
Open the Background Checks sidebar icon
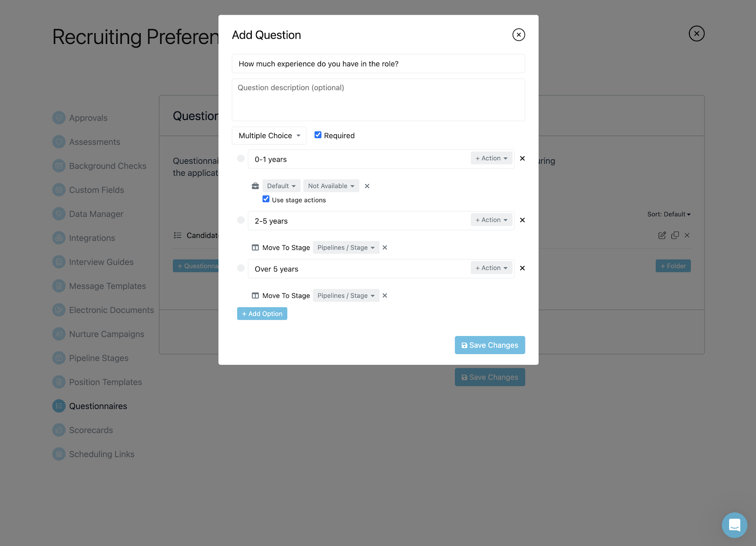59,165
